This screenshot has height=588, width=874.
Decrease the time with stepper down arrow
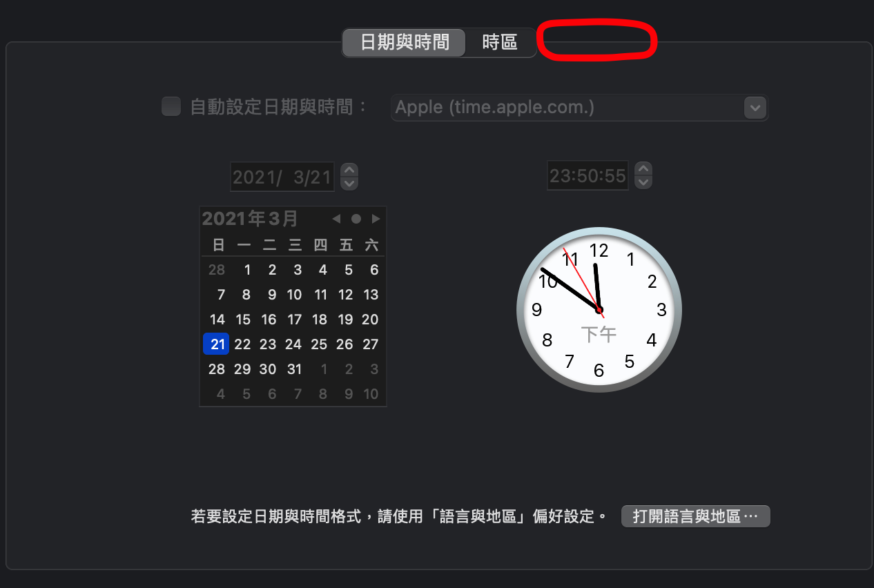643,182
